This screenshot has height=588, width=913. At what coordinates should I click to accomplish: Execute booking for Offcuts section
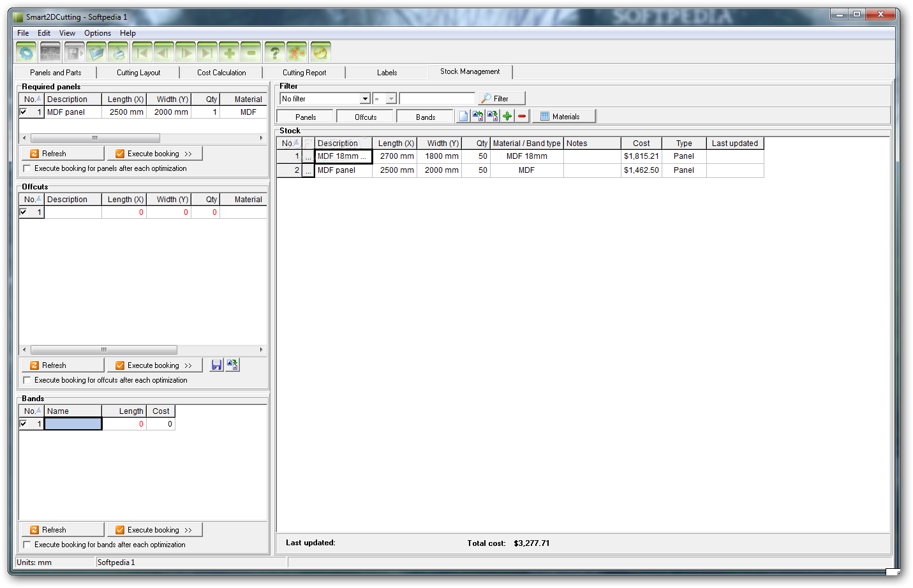point(154,365)
